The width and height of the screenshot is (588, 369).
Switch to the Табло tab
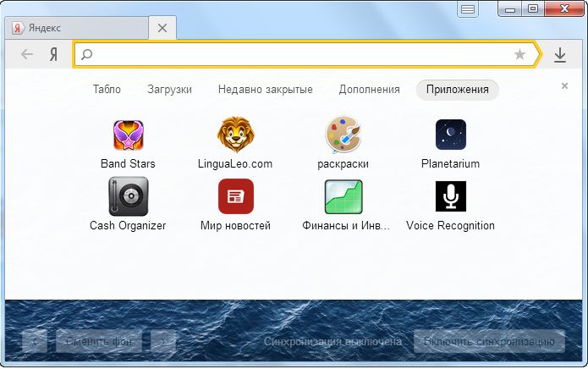[x=107, y=90]
